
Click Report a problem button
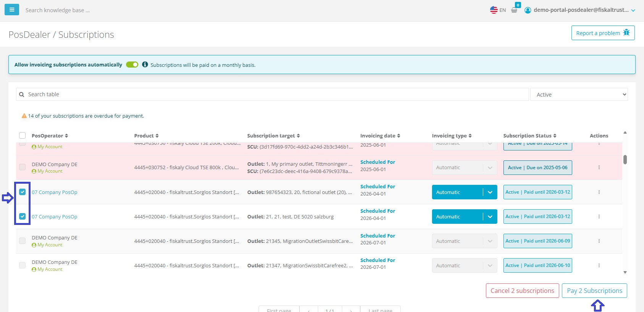tap(603, 33)
